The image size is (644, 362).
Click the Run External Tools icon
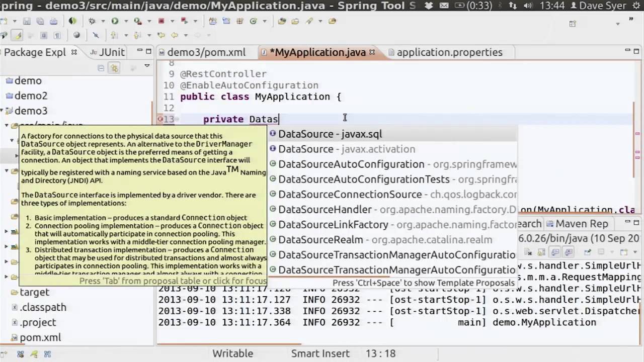138,22
